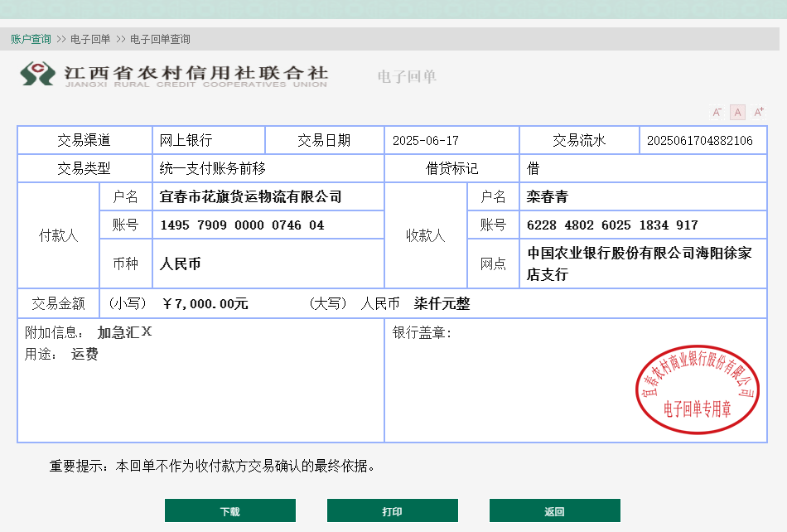The image size is (787, 532).
Task: Click the 电子回单查询 breadcrumb item
Action: (x=160, y=39)
